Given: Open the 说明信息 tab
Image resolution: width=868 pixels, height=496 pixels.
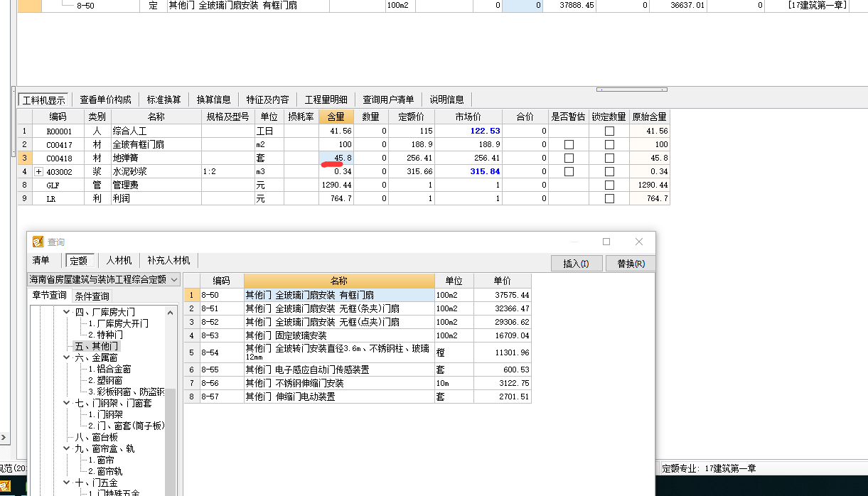Looking at the screenshot, I should 446,99.
